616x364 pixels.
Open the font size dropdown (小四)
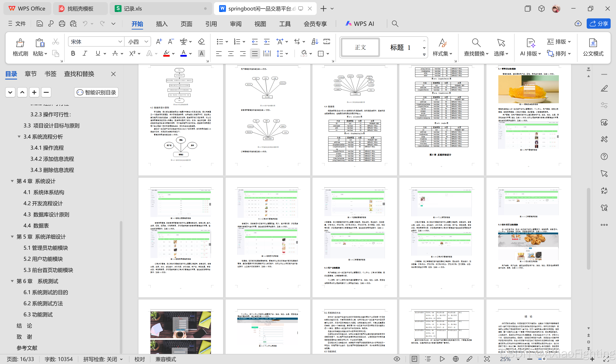pyautogui.click(x=146, y=42)
